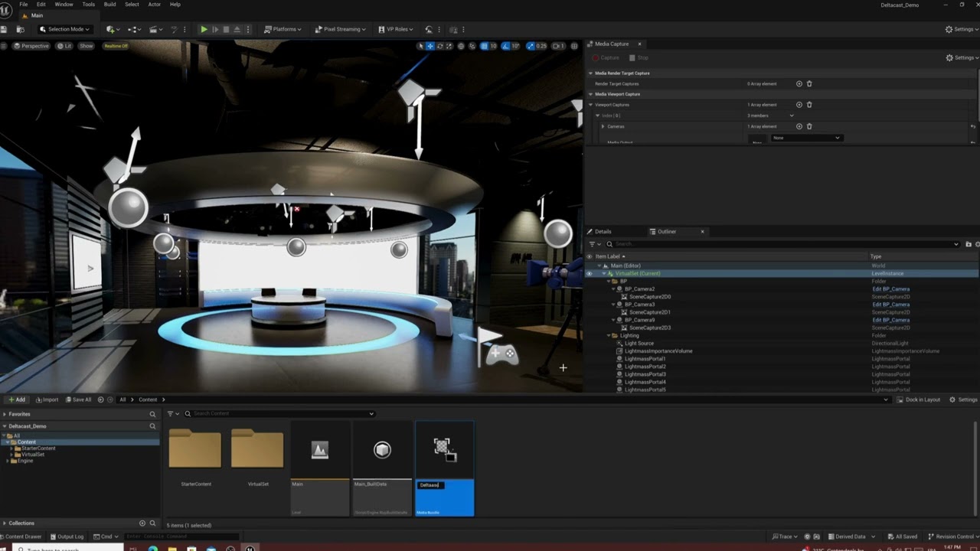Click the Media Capture Stop button
This screenshot has height=551, width=980.
639,57
